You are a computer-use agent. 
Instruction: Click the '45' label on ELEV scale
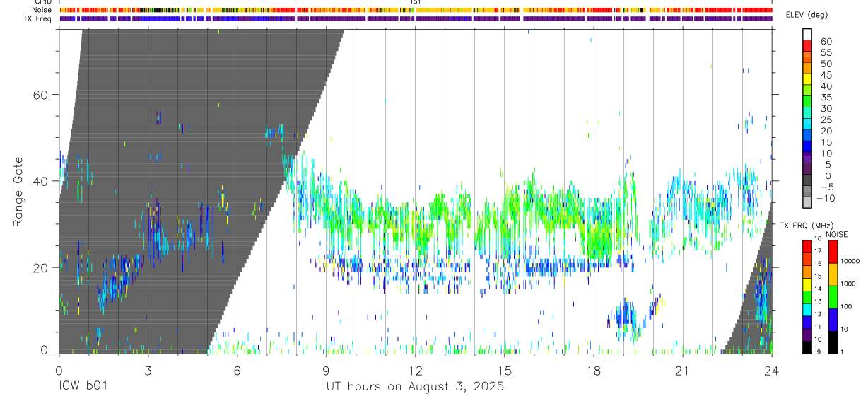pos(826,75)
